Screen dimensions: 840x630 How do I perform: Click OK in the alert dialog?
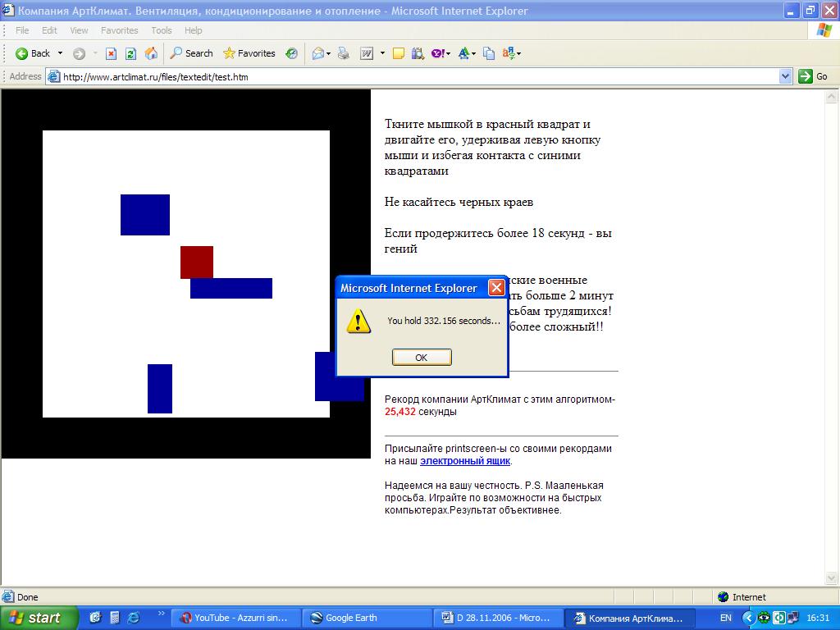click(422, 358)
